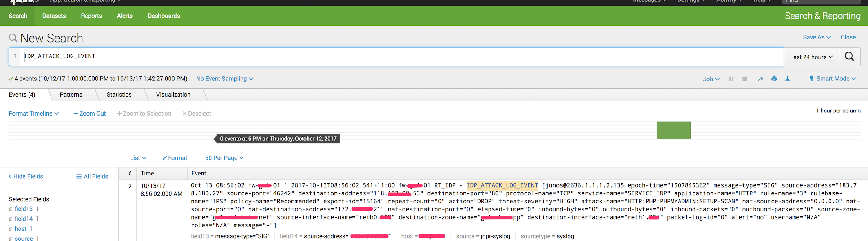Open the Last 24 hours time picker
The height and width of the screenshot is (241, 868).
[811, 57]
